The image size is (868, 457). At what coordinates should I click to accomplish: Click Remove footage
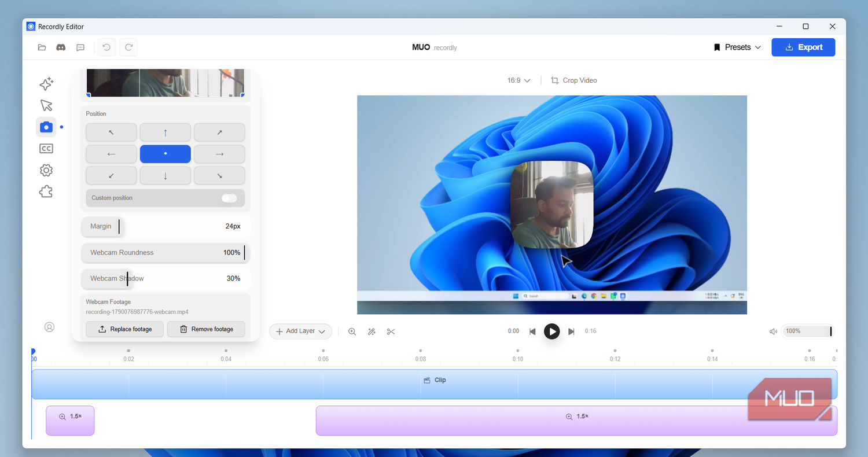[x=206, y=329]
